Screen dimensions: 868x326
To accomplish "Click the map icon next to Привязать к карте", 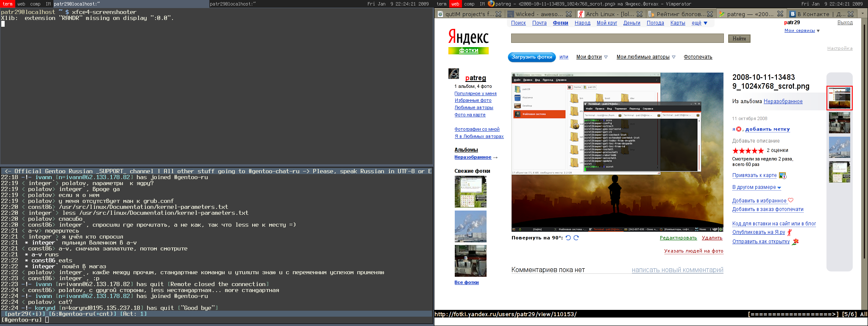I will tap(782, 175).
